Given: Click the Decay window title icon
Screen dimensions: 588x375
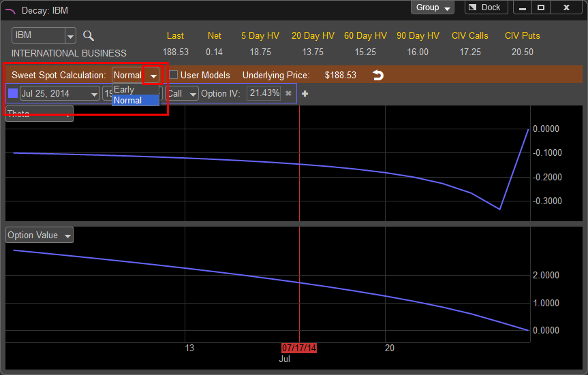Looking at the screenshot, I should (x=10, y=11).
